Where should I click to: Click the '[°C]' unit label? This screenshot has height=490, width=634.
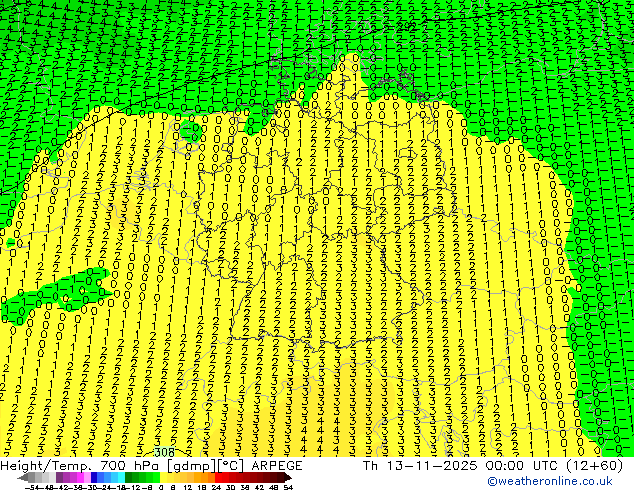click(230, 466)
